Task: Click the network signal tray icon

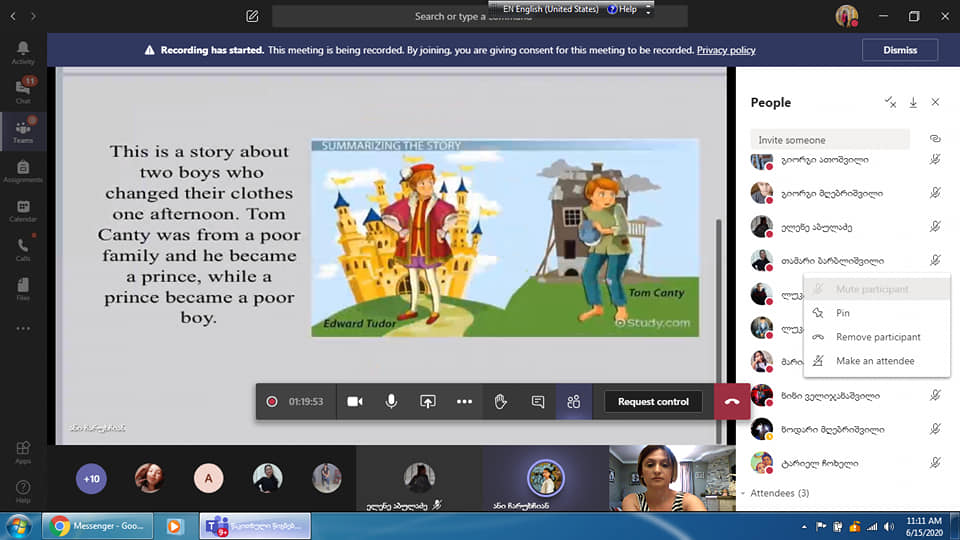Action: coord(872,527)
